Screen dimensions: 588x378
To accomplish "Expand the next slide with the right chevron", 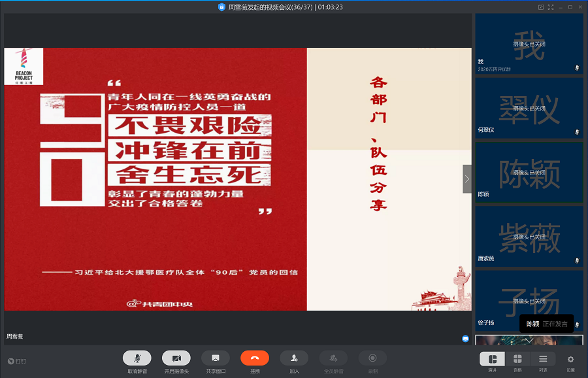I will tap(466, 178).
